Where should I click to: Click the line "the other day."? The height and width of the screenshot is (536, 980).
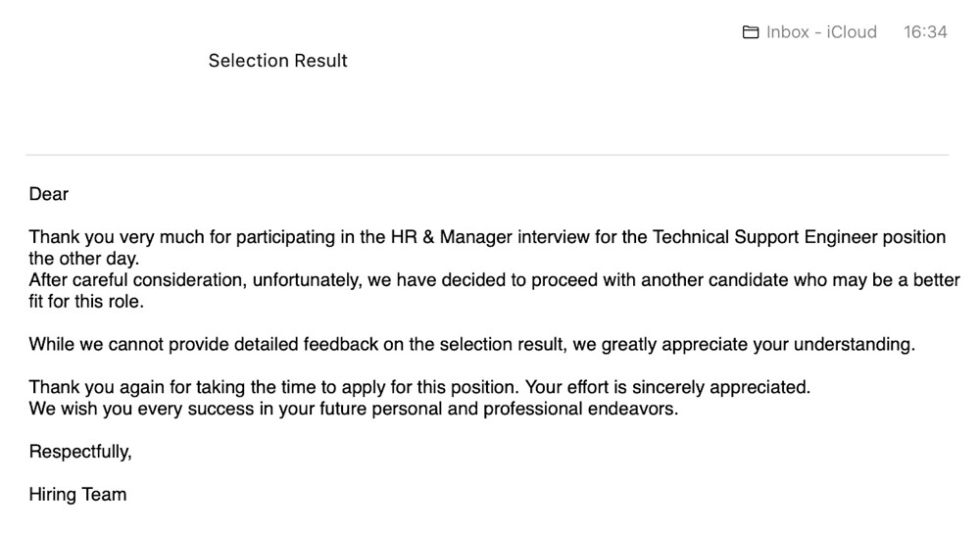(x=83, y=259)
